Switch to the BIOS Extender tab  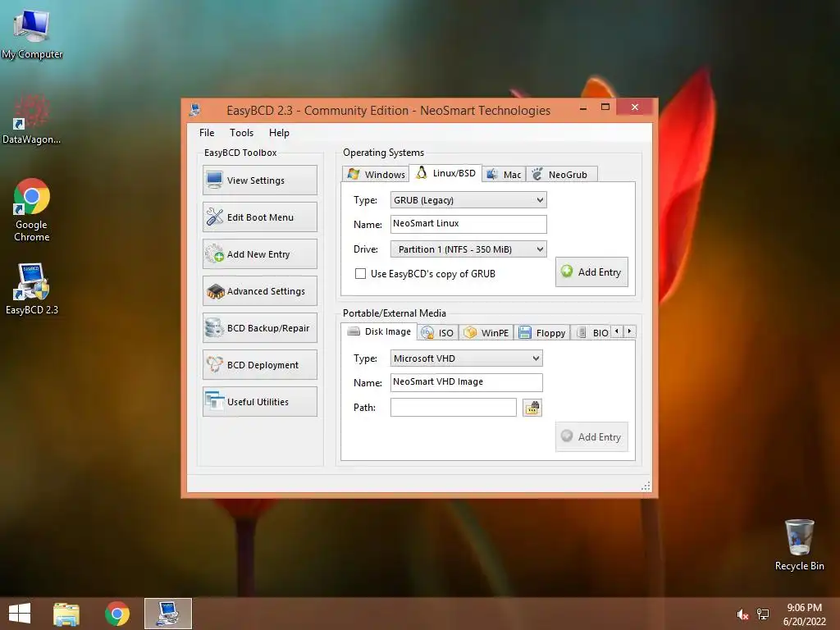pyautogui.click(x=591, y=333)
